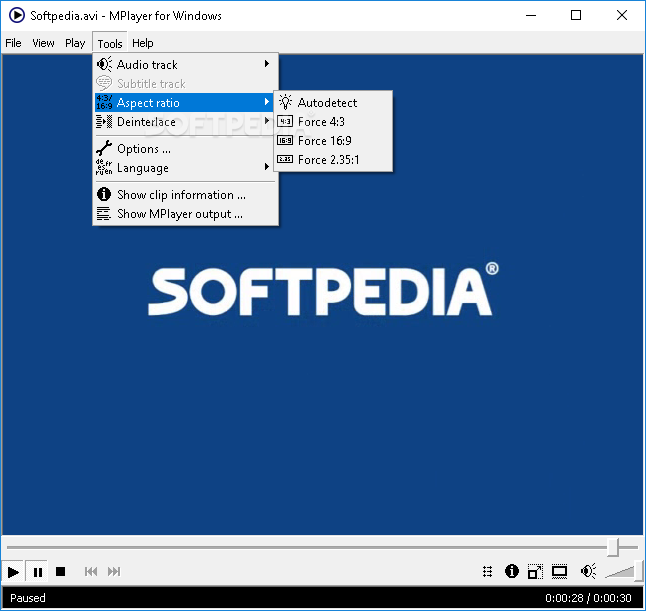This screenshot has width=646, height=611.
Task: Toggle fullscreen icon in bottom toolbar
Action: [559, 571]
